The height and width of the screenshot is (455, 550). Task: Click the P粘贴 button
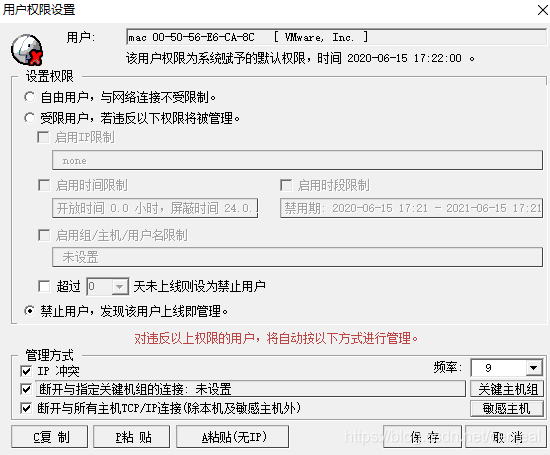(132, 437)
